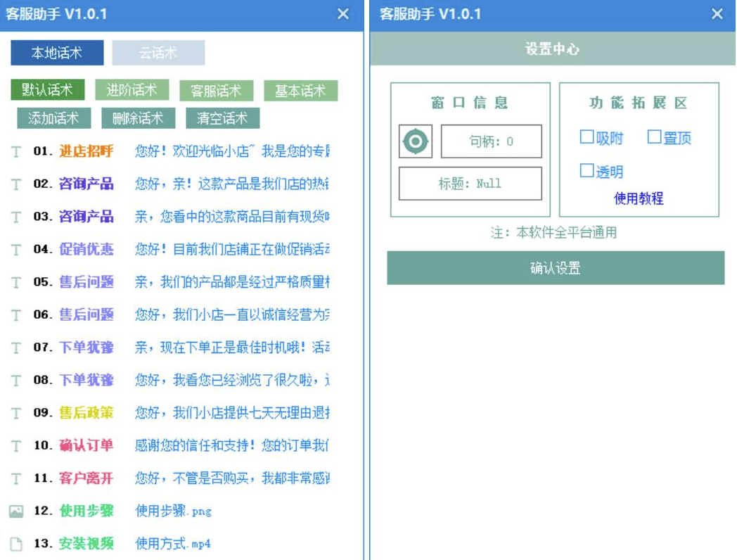Switch to the 云话术 tab

click(158, 53)
